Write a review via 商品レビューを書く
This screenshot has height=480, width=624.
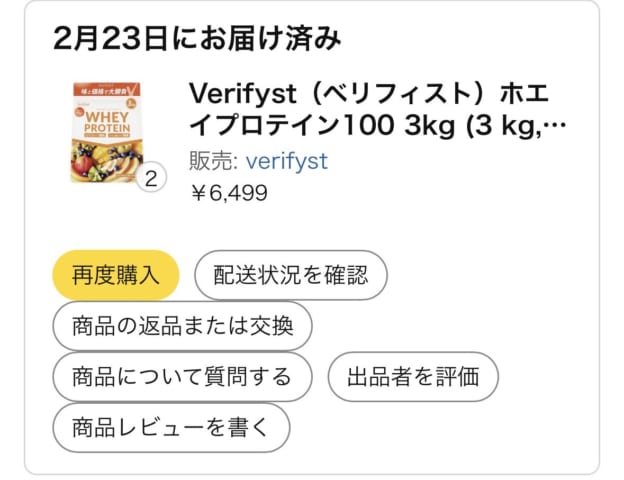[x=171, y=428]
